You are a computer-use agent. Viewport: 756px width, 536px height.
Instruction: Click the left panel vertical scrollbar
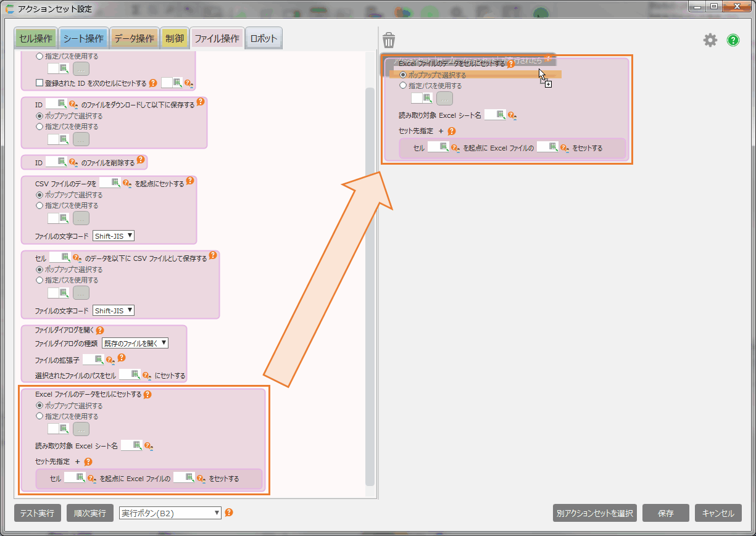(x=370, y=284)
